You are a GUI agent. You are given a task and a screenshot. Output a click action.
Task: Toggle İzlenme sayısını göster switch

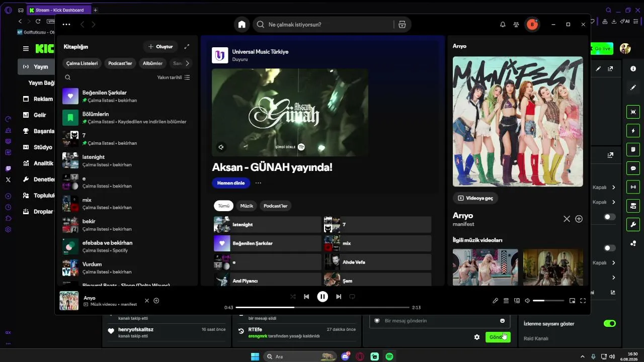point(609,323)
